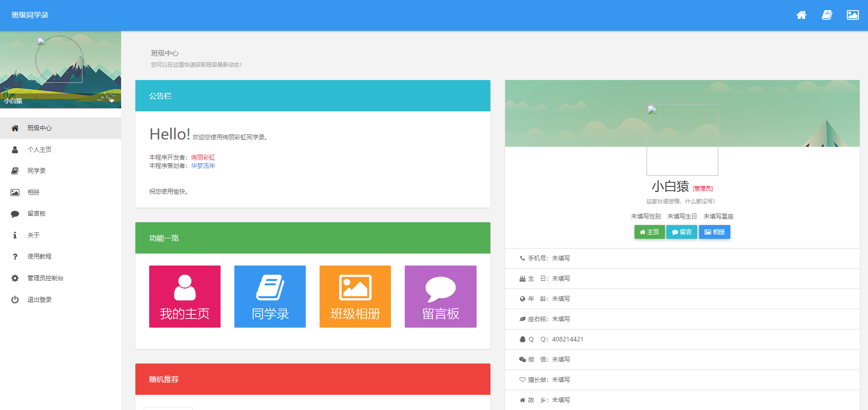Open 个人主页 in the sidebar

60,150
